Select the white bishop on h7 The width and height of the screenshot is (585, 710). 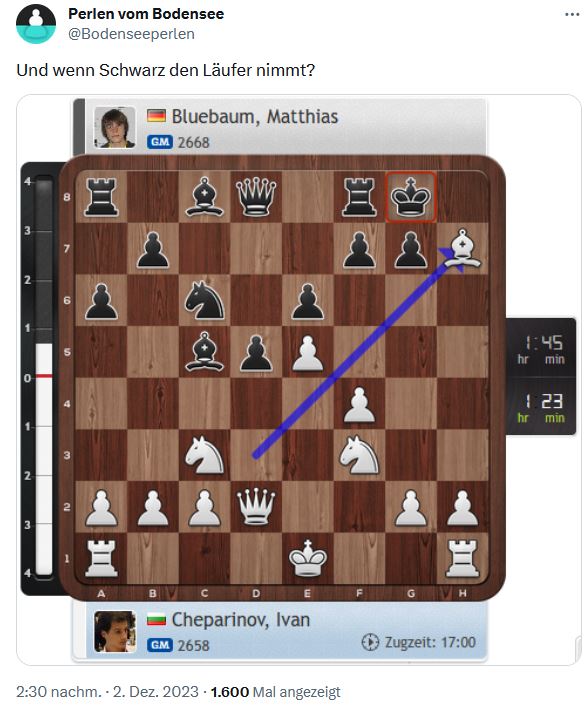click(x=462, y=248)
